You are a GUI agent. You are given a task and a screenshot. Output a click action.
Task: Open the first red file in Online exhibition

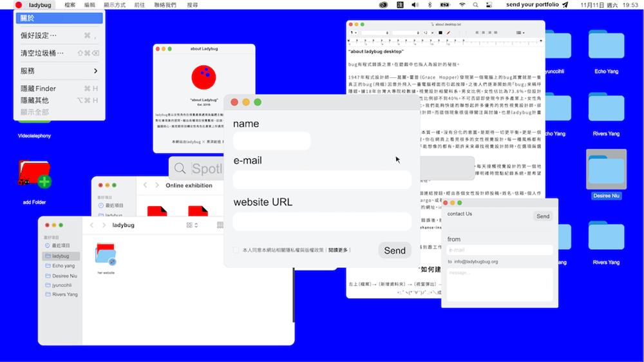point(157,211)
